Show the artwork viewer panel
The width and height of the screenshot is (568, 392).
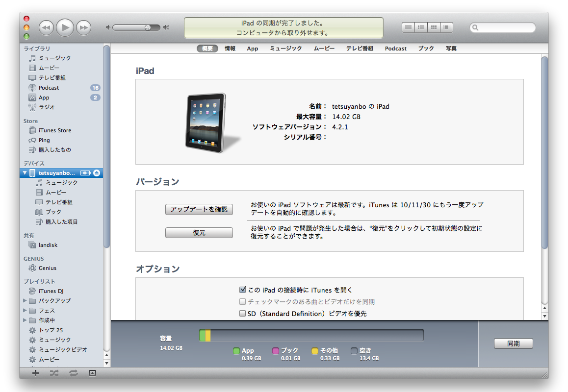pos(92,373)
